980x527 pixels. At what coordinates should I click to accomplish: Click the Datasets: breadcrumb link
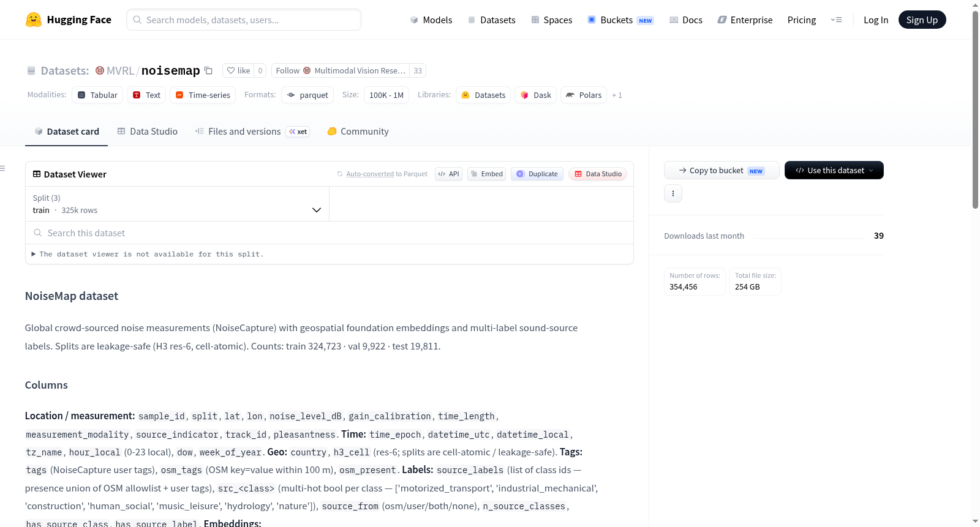pyautogui.click(x=65, y=70)
